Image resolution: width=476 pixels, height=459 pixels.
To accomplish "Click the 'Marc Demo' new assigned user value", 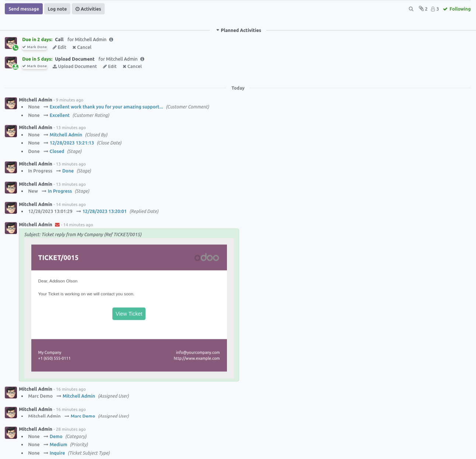I will tap(83, 416).
